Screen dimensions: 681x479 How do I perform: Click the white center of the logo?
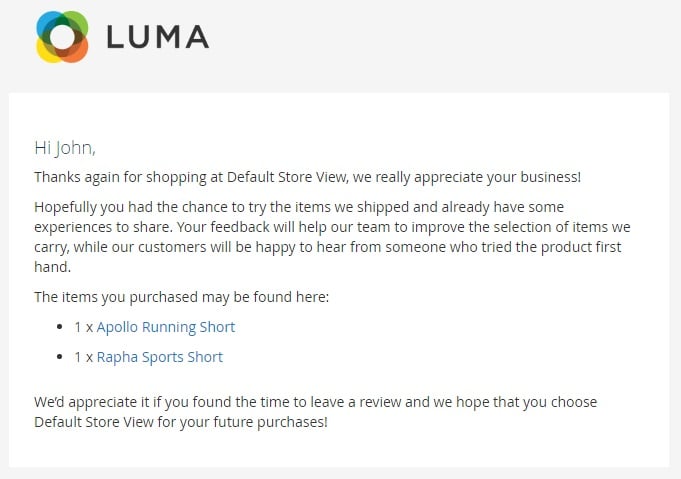pos(63,37)
